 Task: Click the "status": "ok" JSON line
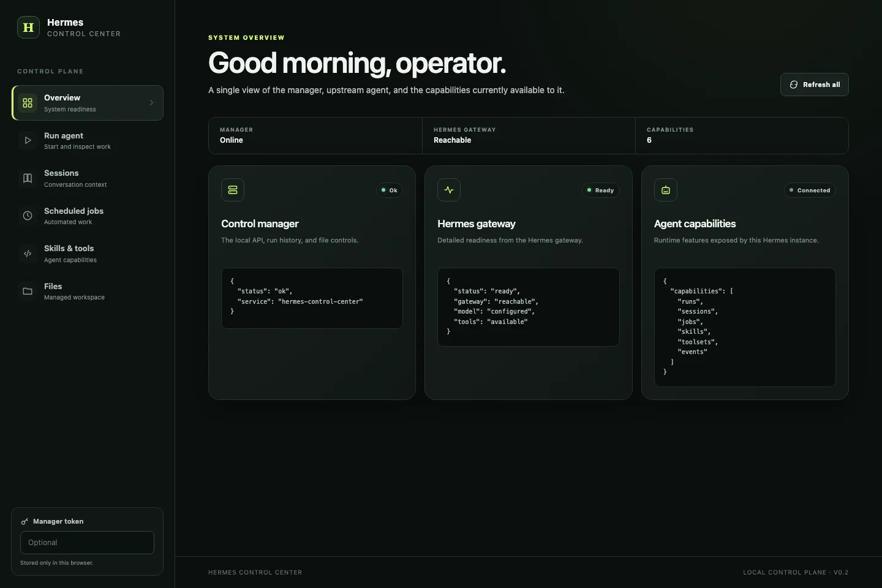tap(265, 291)
